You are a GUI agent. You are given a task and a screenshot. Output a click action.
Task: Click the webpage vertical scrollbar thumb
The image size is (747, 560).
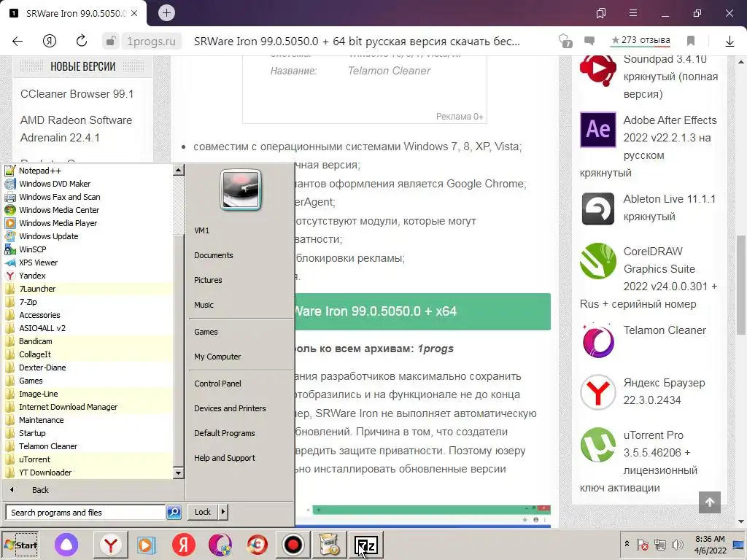741,285
